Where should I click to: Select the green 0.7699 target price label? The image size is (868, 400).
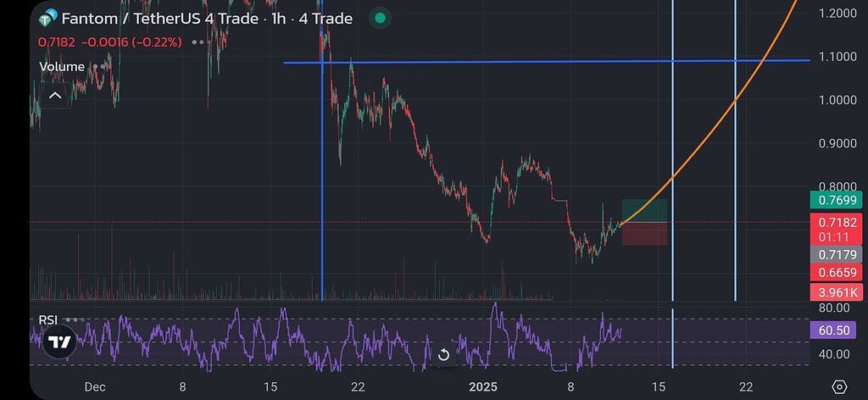coord(836,200)
